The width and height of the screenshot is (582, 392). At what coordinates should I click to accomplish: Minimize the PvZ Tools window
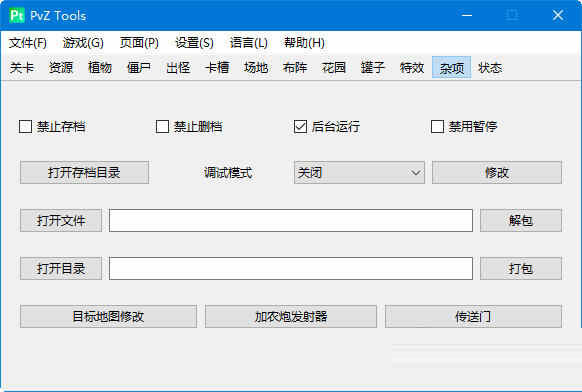coord(467,16)
